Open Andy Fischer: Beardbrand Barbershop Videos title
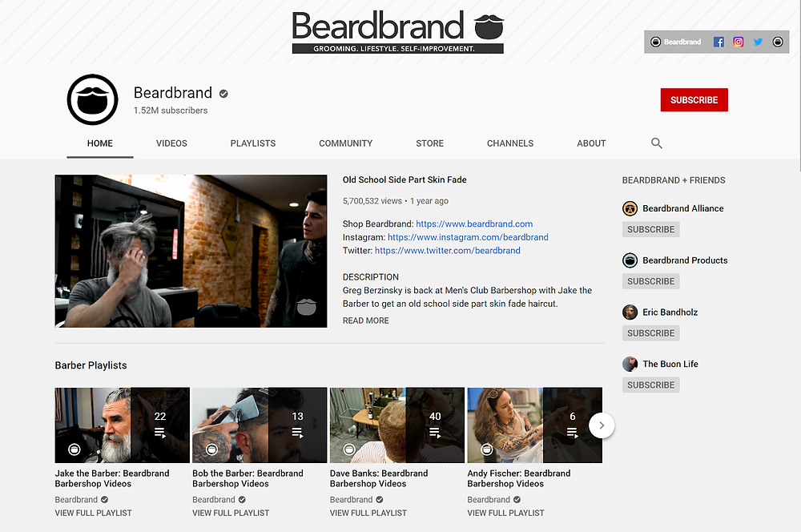The height and width of the screenshot is (532, 801). [x=519, y=478]
